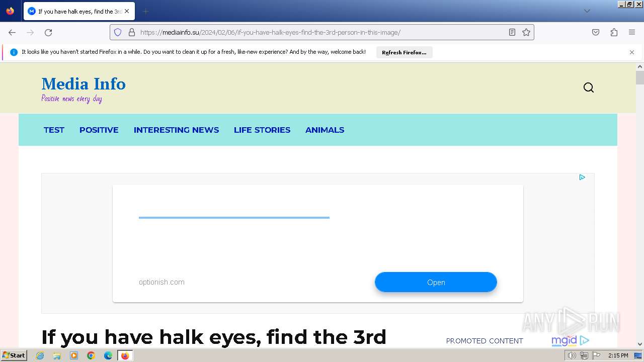Click the scrollbar down arrow
644x362 pixels.
(640, 344)
